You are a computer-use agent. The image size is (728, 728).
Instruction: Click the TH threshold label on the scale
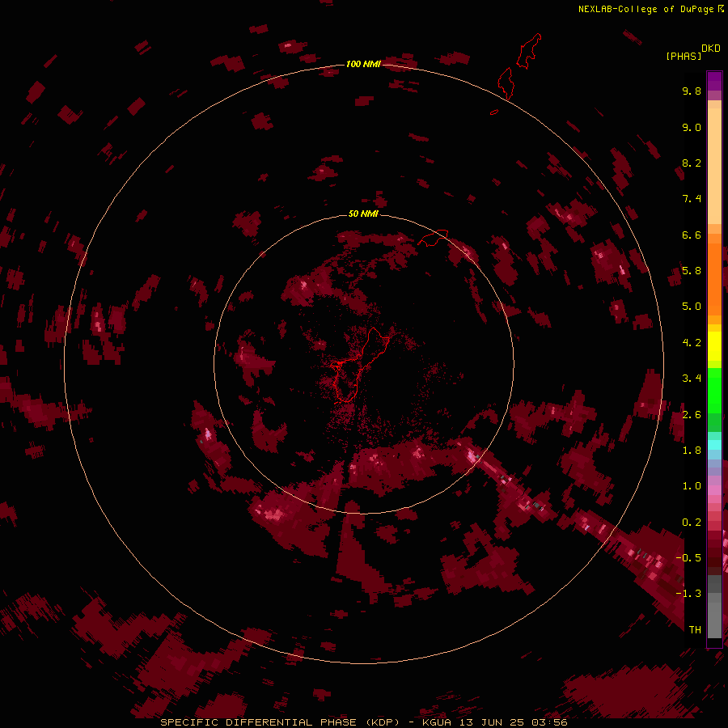pyautogui.click(x=695, y=630)
